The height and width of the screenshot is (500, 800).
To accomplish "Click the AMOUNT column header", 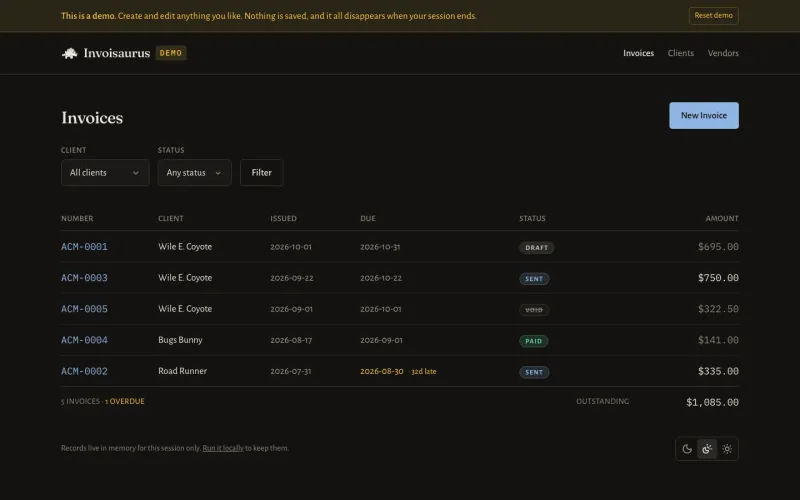I will click(x=722, y=218).
